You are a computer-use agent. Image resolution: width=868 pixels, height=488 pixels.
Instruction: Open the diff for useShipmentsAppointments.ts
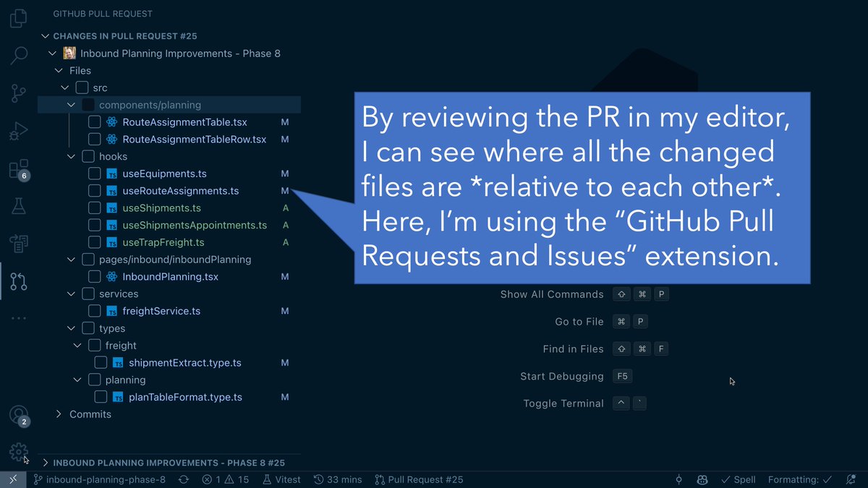click(195, 226)
